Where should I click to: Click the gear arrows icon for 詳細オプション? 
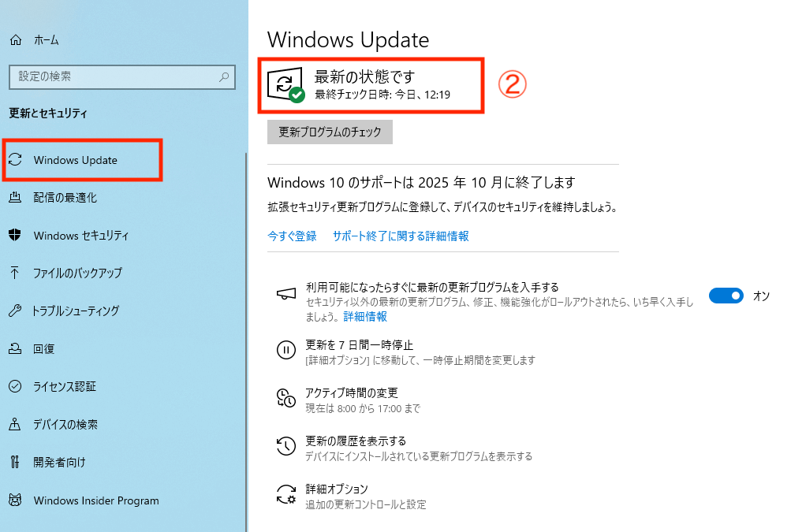point(286,493)
